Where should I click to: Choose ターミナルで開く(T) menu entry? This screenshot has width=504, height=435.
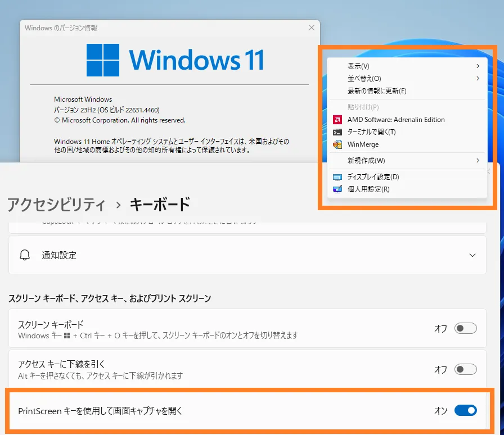point(407,132)
